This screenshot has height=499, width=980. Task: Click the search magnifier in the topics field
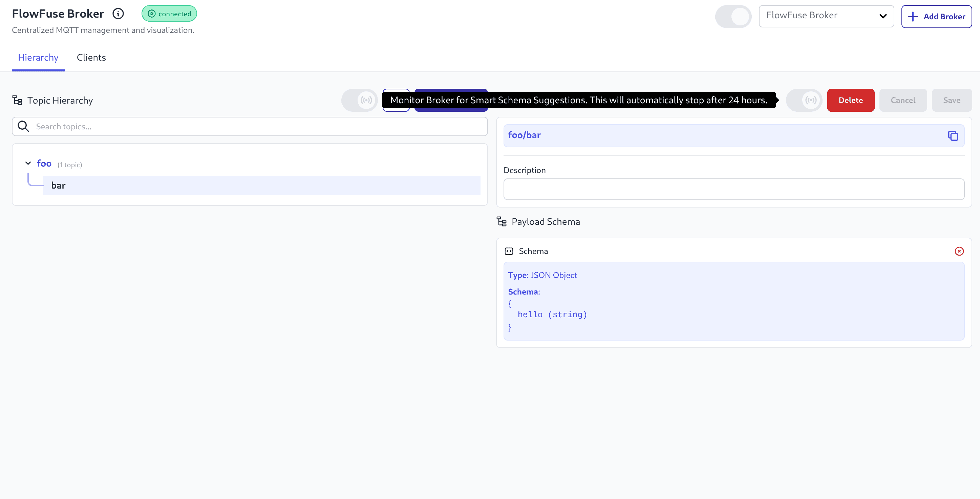[x=23, y=126]
